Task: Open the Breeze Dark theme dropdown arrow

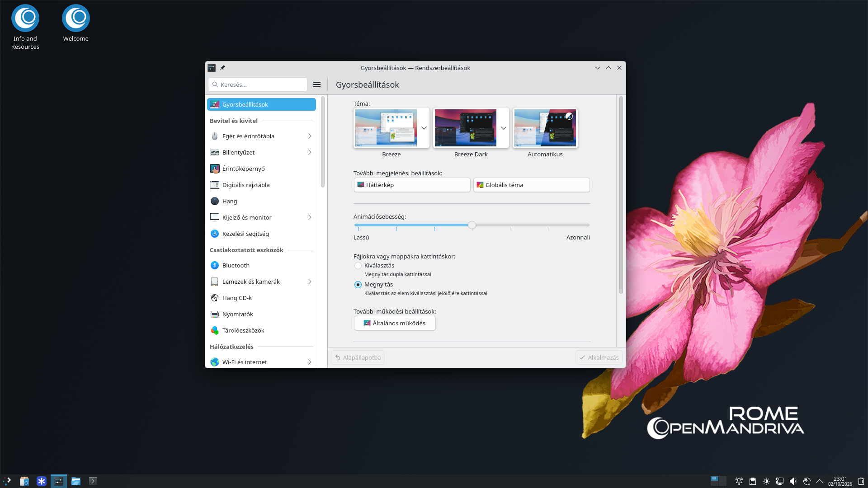Action: click(x=504, y=128)
